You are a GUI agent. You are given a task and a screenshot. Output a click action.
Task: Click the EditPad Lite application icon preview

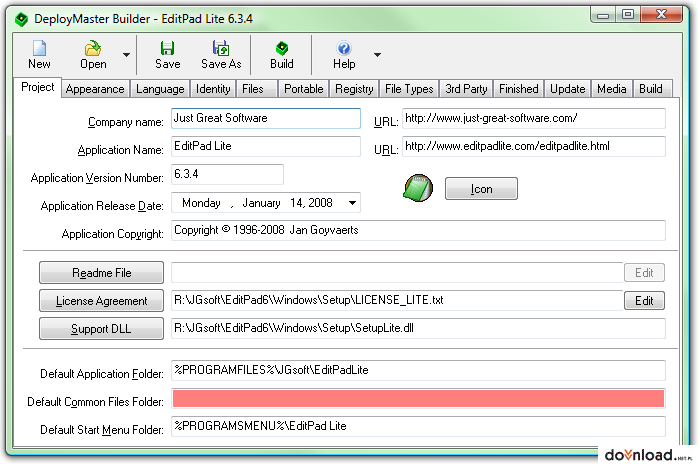tap(418, 188)
